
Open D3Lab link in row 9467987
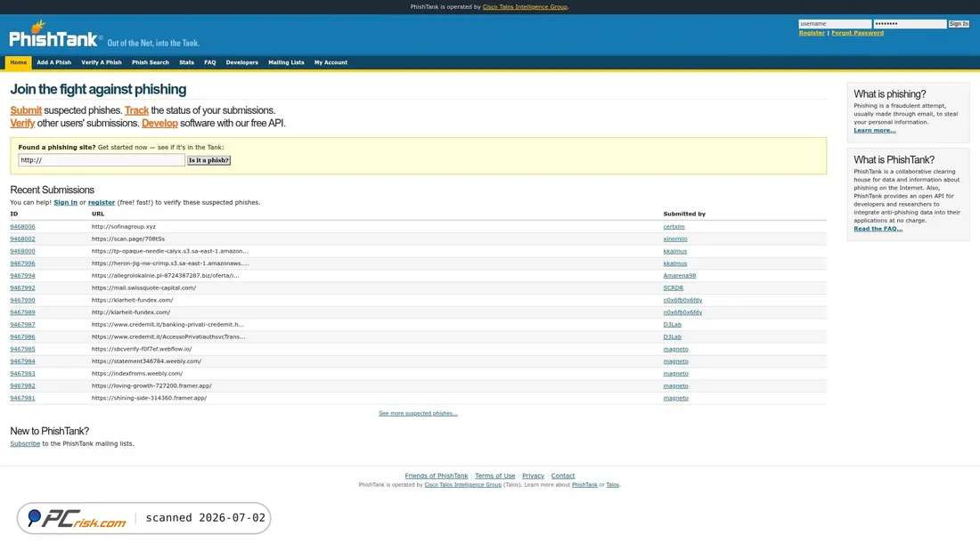pos(673,325)
